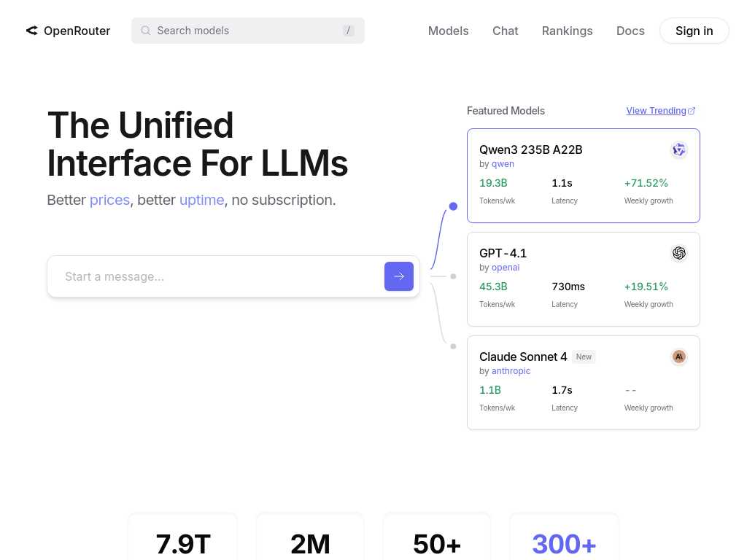Click the +71.52% weekly growth value

[646, 183]
